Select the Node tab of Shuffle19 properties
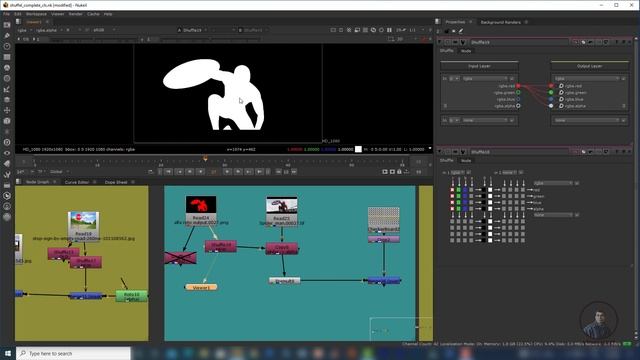 coord(466,51)
